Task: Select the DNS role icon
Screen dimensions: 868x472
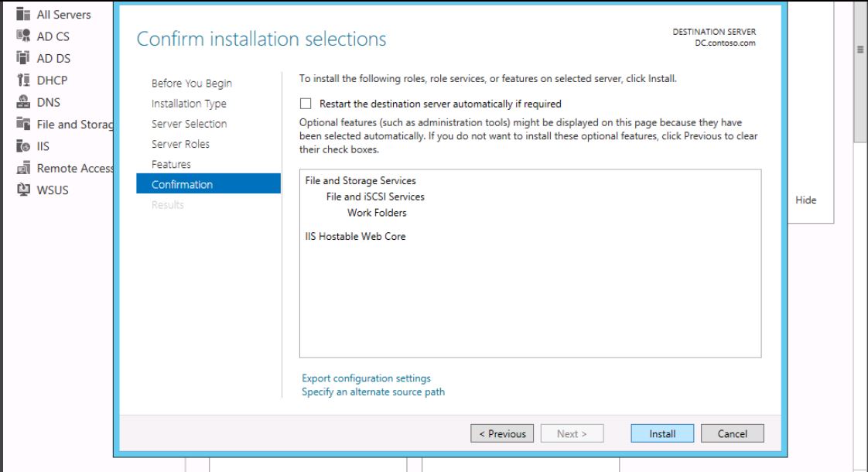Action: coord(22,101)
